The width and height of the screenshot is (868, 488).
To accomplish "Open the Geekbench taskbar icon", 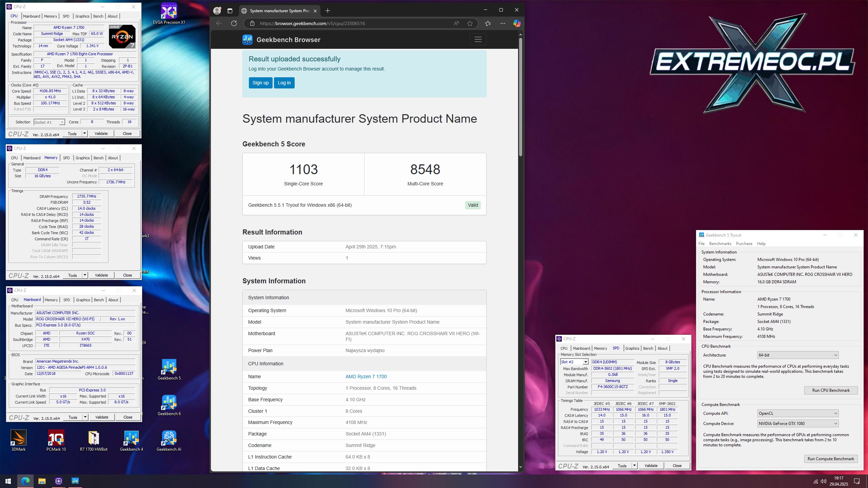I will click(x=75, y=481).
